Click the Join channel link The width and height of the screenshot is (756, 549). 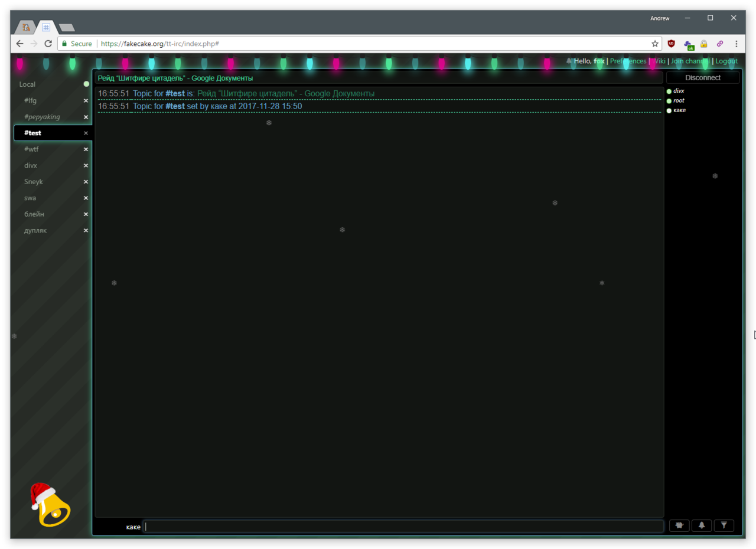coord(690,61)
